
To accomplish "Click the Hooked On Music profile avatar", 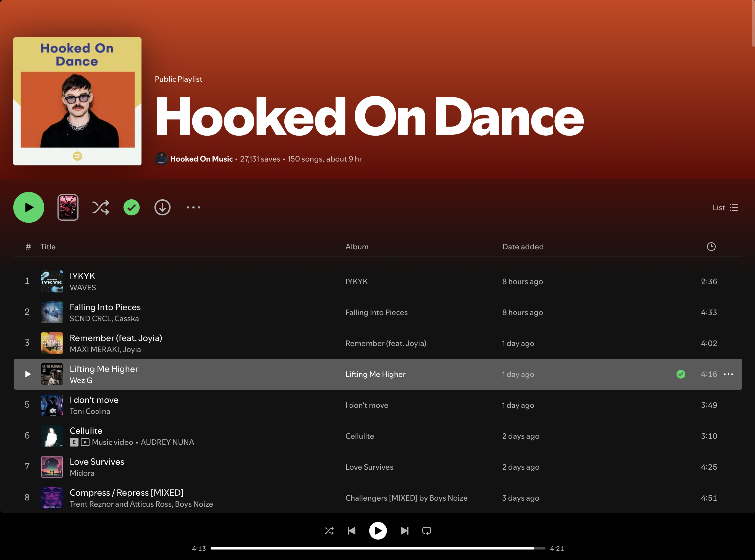I will [161, 159].
